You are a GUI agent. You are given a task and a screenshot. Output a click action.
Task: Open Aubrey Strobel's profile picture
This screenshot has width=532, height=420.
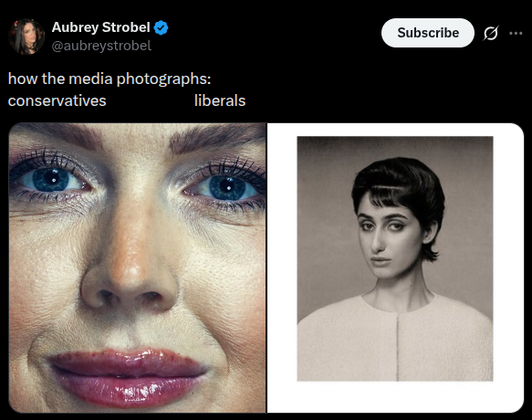coord(26,37)
